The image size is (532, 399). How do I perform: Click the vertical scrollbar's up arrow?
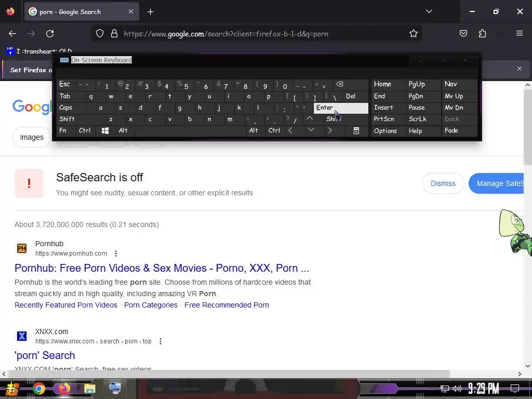coord(528,85)
